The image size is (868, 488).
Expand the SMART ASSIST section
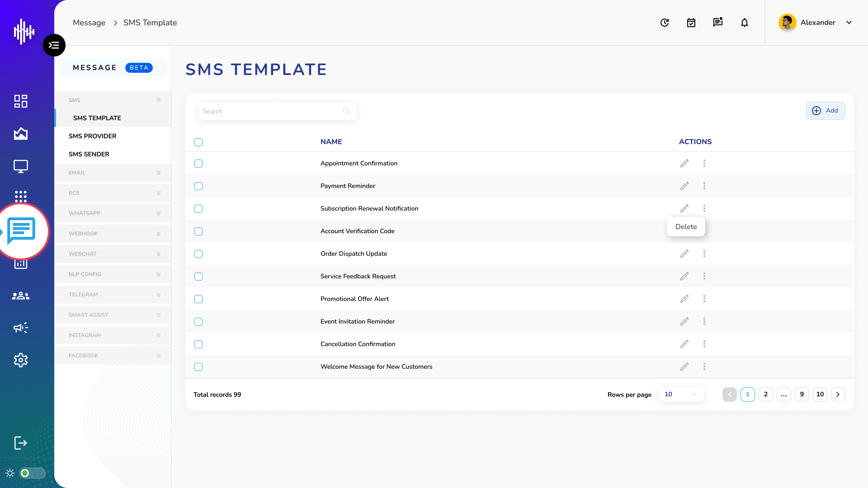113,315
